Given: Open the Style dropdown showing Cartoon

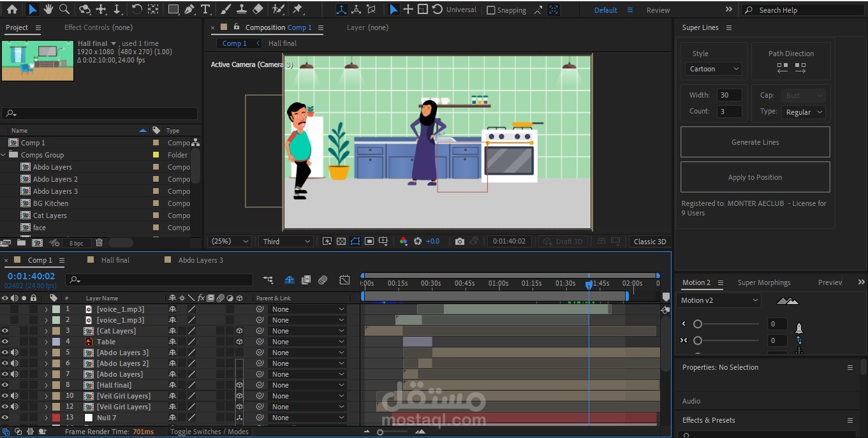Looking at the screenshot, I should (714, 69).
